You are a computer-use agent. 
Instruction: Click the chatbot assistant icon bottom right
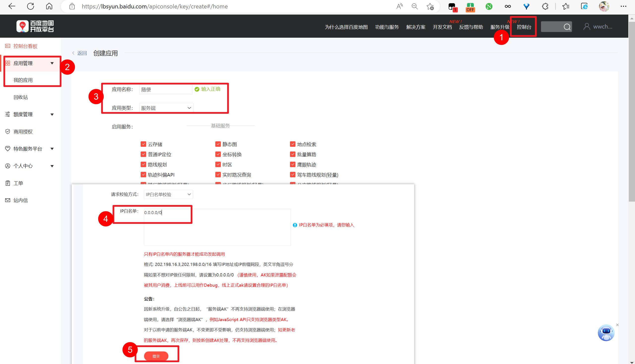click(606, 333)
